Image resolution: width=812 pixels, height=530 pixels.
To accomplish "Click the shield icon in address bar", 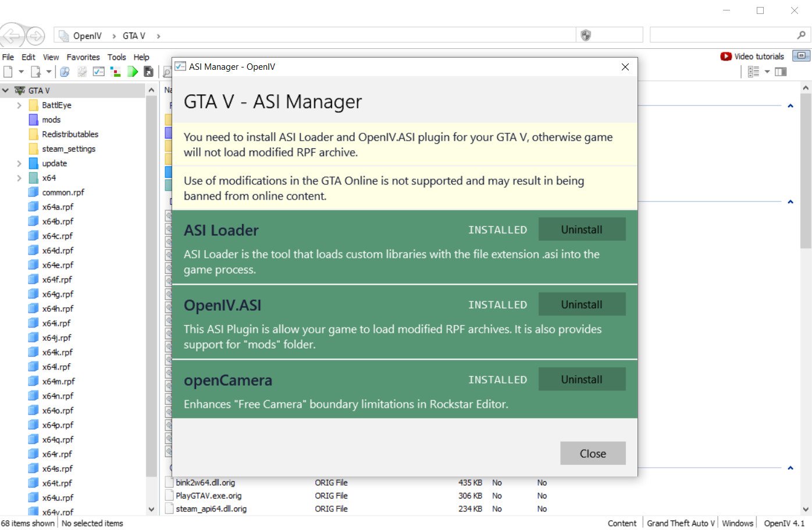I will click(586, 35).
